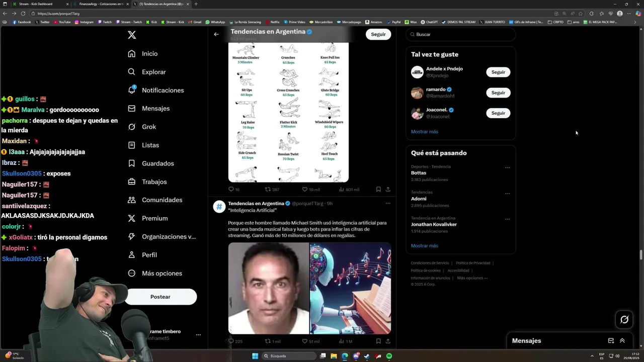This screenshot has width=644, height=362.
Task: Open the Explorar page
Action: 147,72
